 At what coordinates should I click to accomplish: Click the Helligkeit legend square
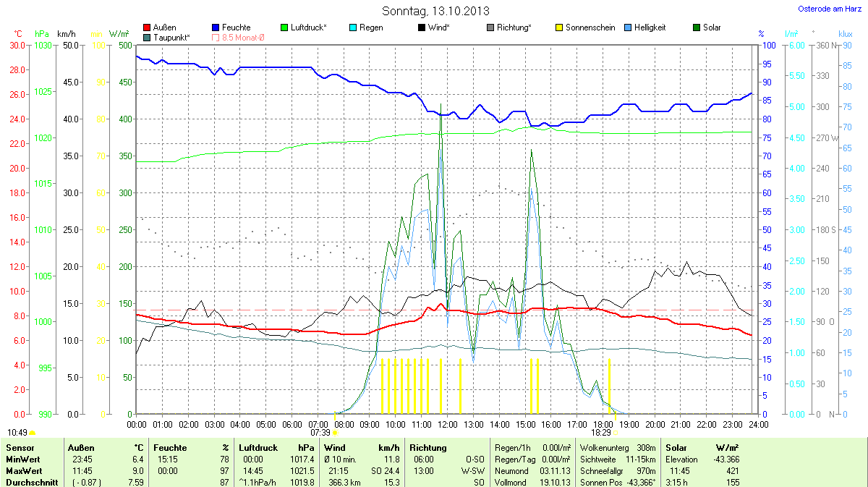[x=628, y=27]
